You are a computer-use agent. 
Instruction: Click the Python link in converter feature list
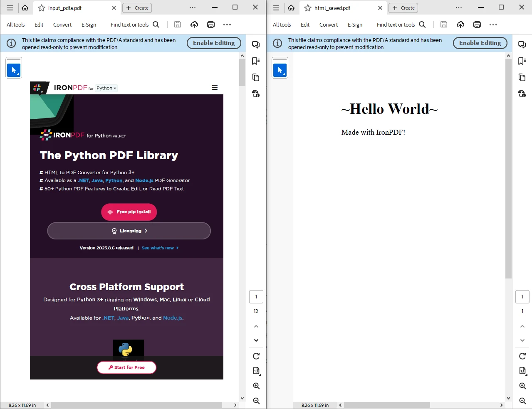pos(114,180)
